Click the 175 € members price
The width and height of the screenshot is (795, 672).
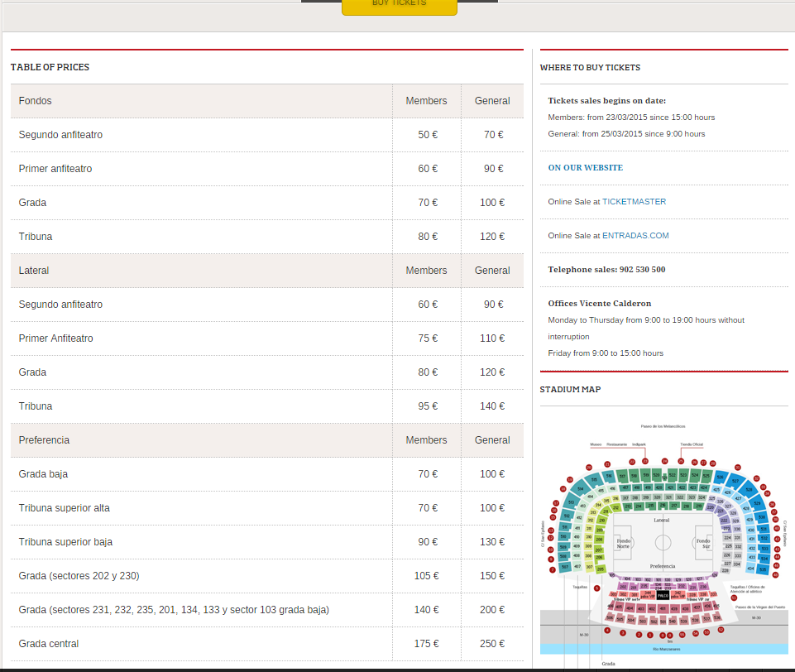426,645
